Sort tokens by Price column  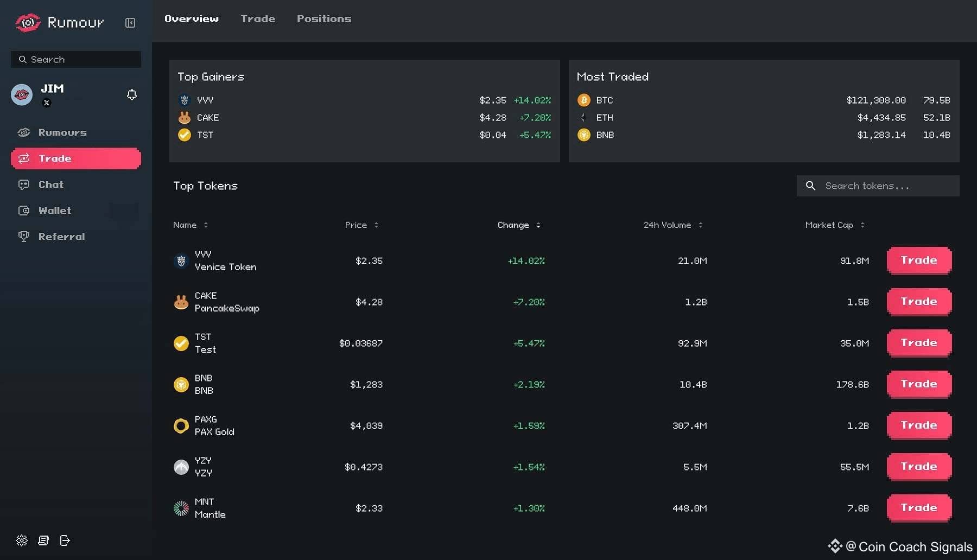coord(362,225)
